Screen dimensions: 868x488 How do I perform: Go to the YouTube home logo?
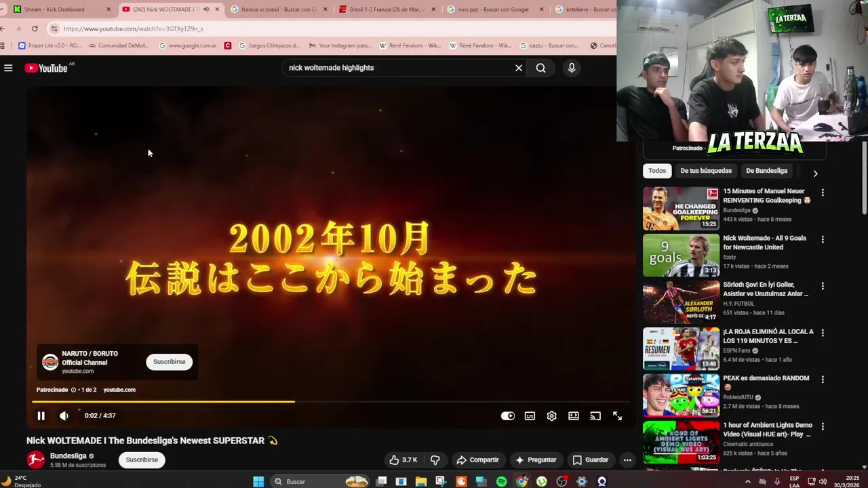(x=46, y=68)
